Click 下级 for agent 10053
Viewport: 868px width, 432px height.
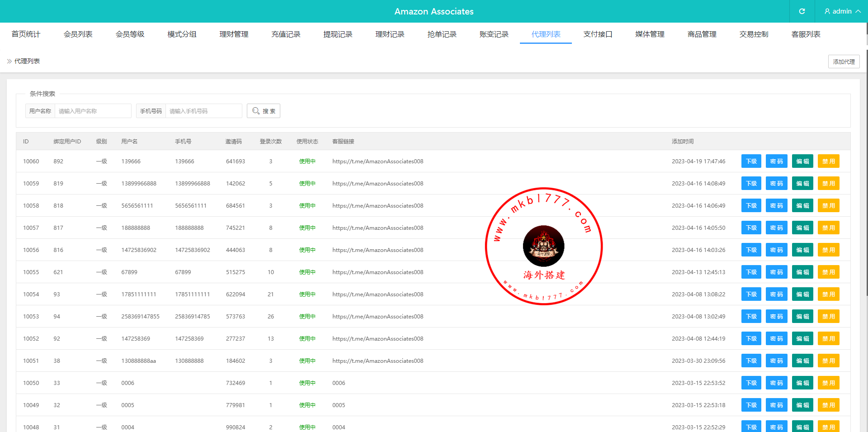(751, 316)
